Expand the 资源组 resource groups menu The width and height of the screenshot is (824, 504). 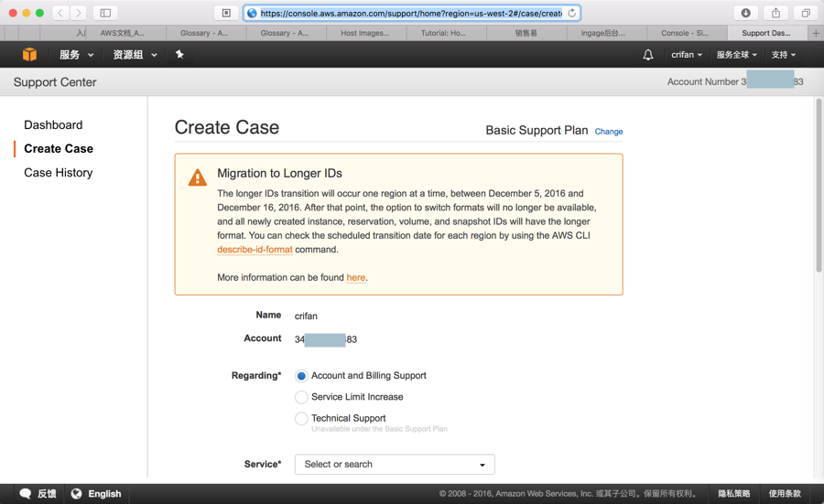point(136,55)
